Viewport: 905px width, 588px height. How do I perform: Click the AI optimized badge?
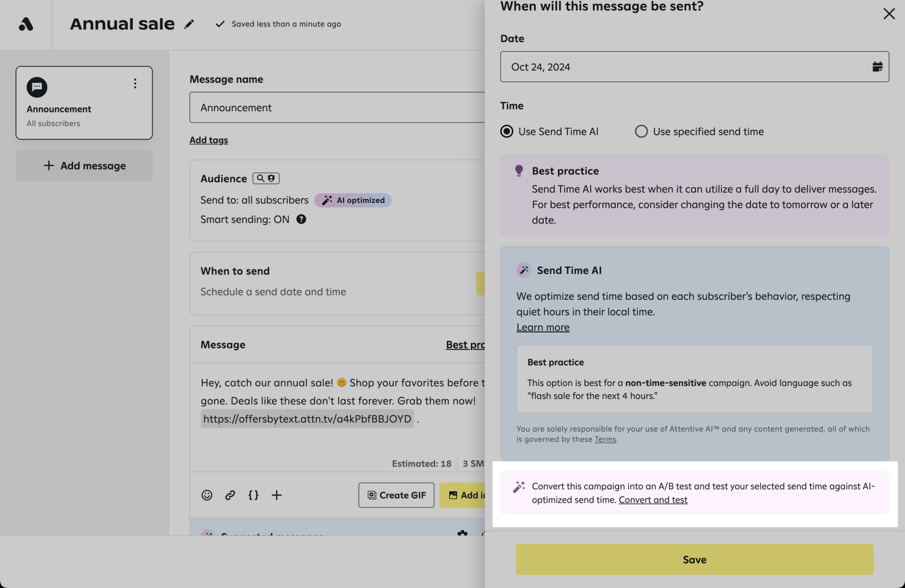(x=353, y=200)
